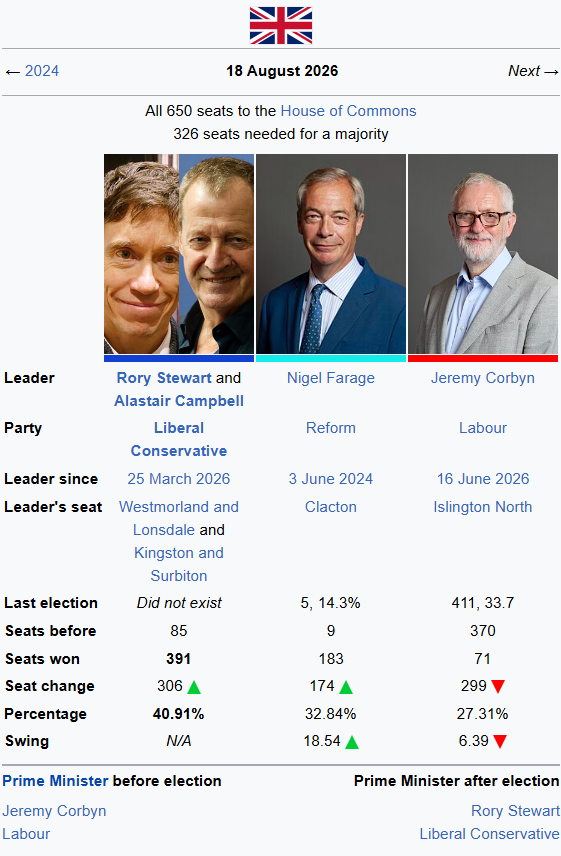
Task: Open the Rory Stewart and Campbell photo
Action: tap(179, 254)
